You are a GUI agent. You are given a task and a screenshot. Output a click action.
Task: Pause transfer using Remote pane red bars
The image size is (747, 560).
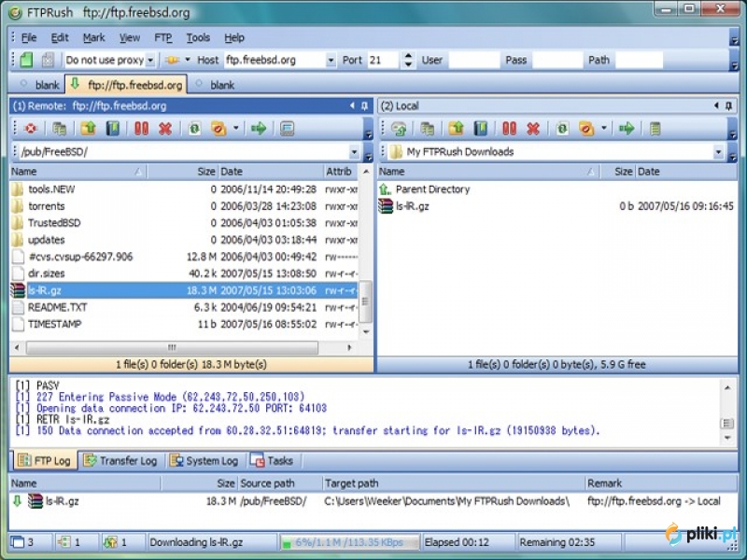142,129
